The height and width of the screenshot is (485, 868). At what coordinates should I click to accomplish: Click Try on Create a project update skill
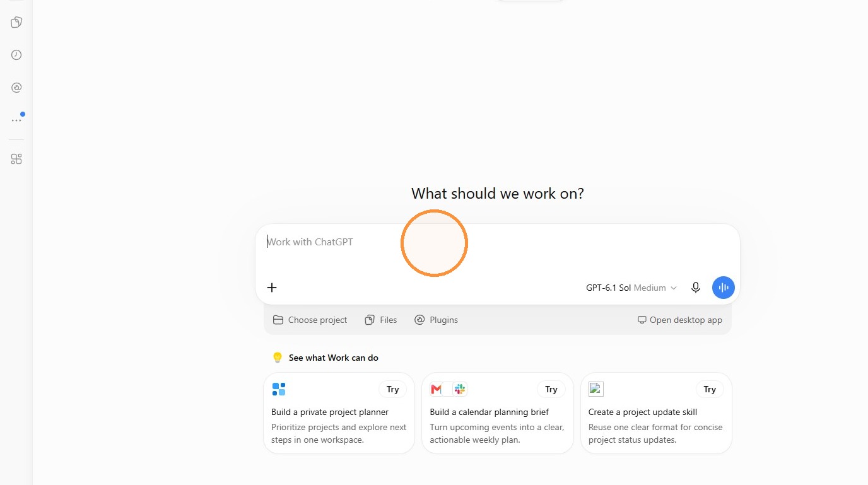pyautogui.click(x=710, y=389)
